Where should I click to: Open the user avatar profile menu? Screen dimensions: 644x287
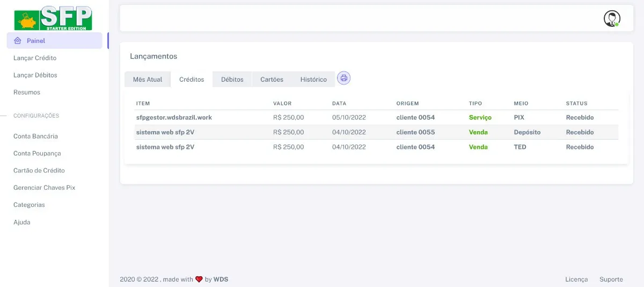coord(612,18)
